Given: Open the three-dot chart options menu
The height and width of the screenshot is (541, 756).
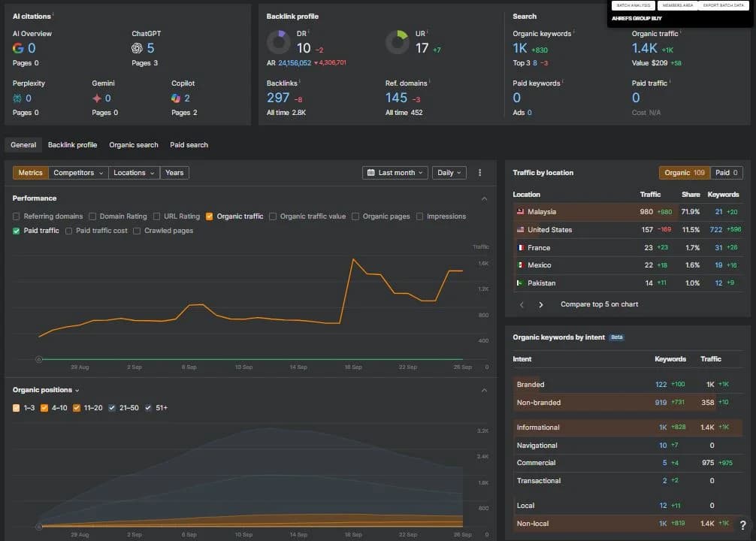Looking at the screenshot, I should (479, 173).
